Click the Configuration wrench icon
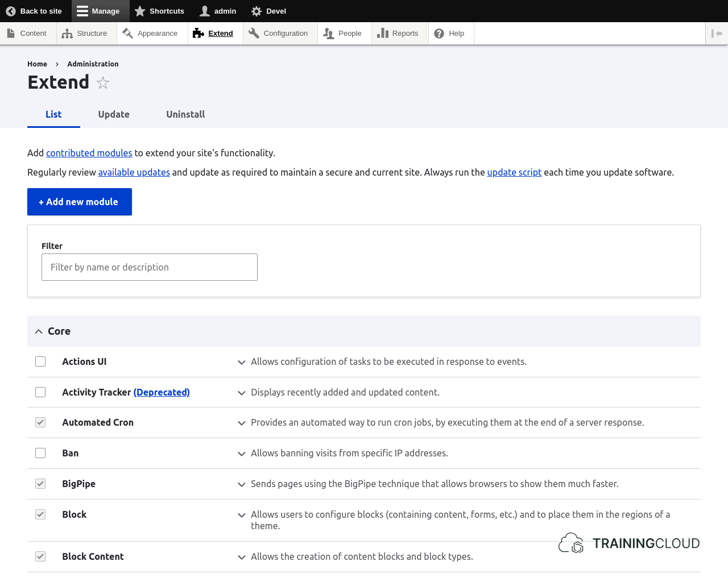Screen dimensions: 728x582 [254, 34]
